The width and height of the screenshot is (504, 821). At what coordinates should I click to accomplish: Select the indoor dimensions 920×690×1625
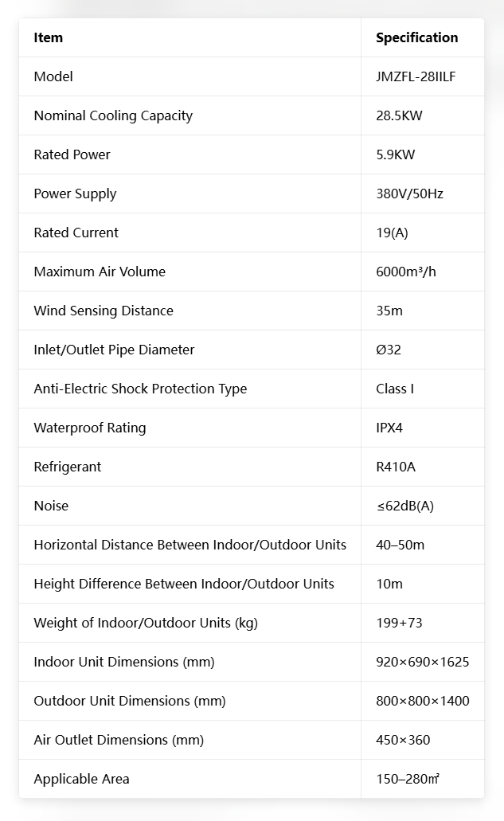coord(422,662)
